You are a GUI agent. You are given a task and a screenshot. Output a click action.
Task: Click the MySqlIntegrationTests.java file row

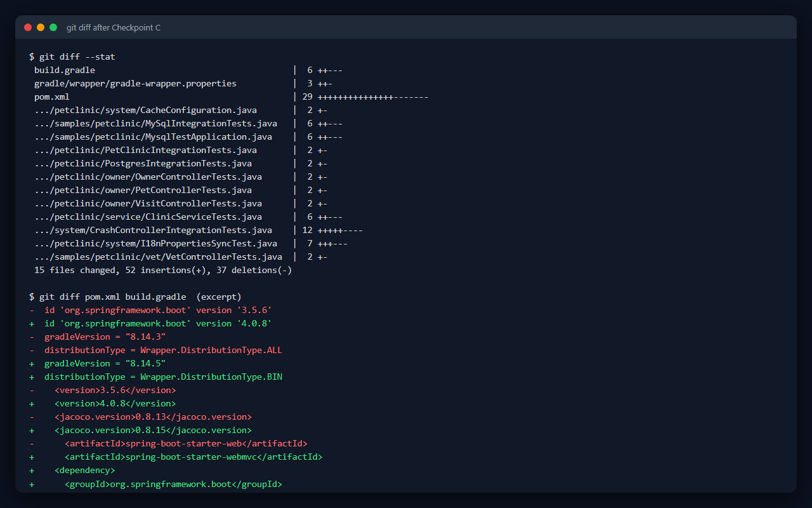188,123
